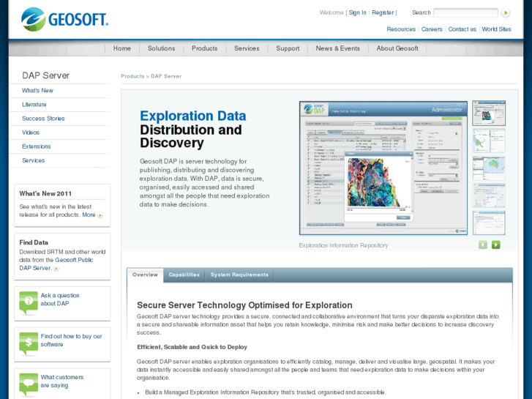Click the green dollar sign speech bubble icon
The width and height of the screenshot is (532, 399).
pos(29,343)
